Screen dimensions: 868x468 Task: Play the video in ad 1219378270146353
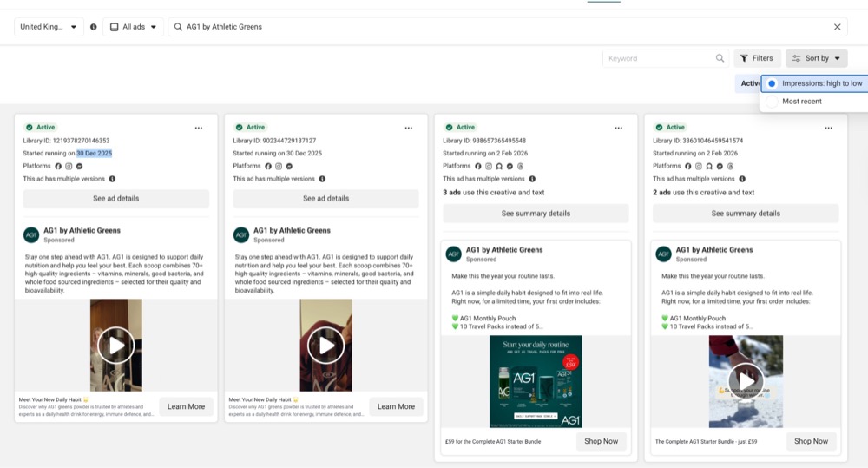click(115, 346)
